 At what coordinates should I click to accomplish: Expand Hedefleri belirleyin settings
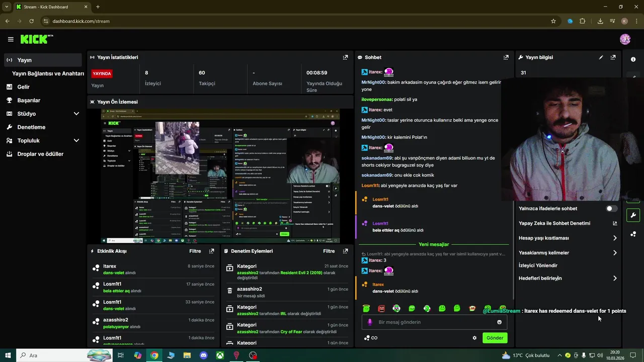coord(615,278)
